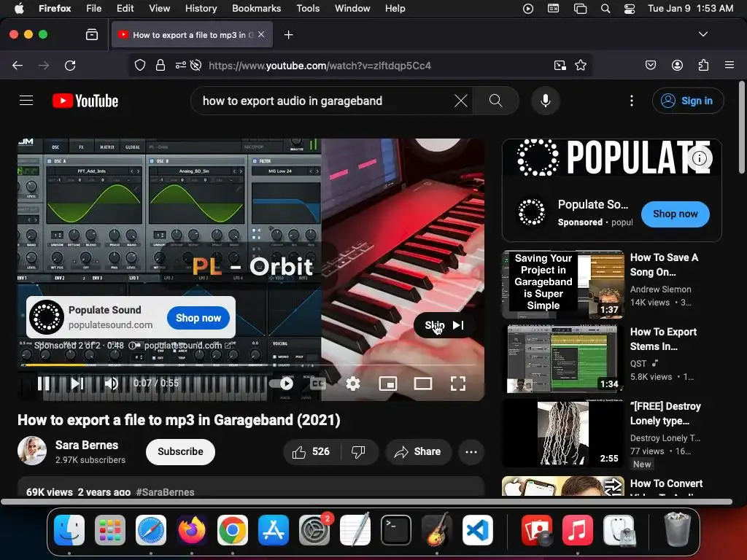747x560 pixels.
Task: Open the View menu
Action: click(159, 8)
